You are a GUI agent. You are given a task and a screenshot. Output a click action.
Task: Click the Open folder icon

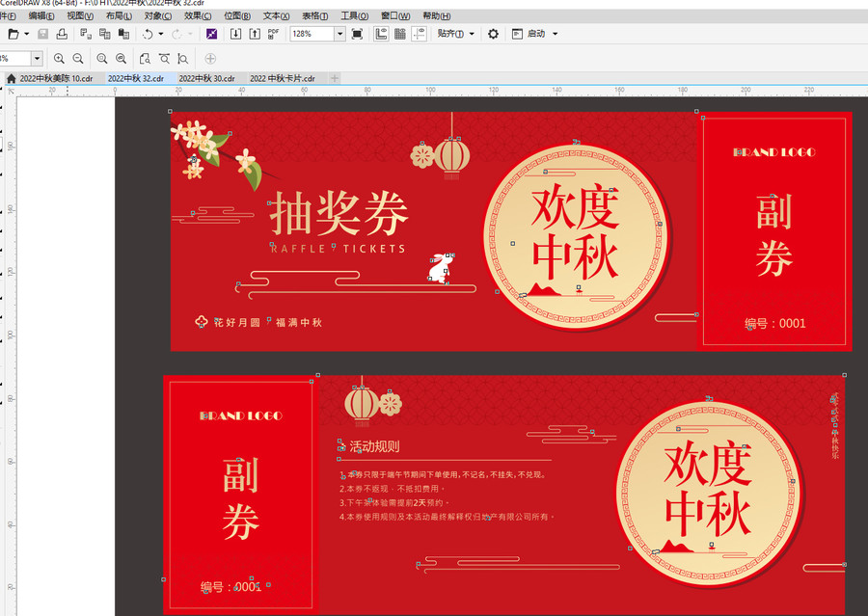click(x=14, y=34)
